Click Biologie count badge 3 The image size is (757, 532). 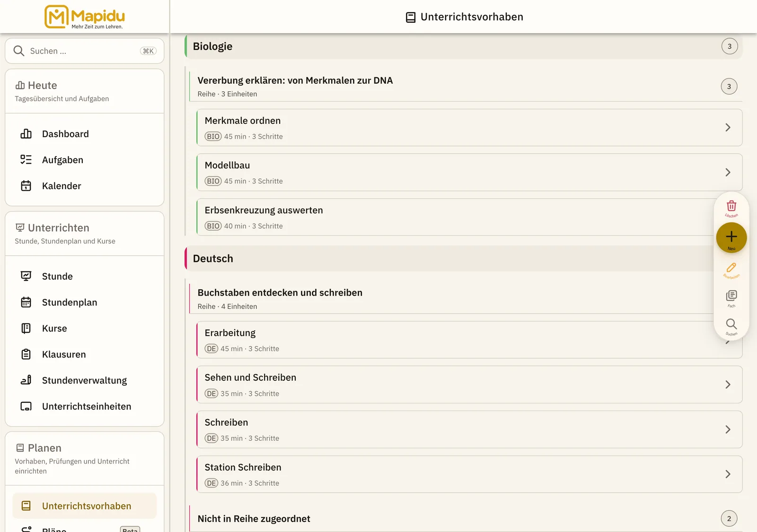(x=730, y=46)
